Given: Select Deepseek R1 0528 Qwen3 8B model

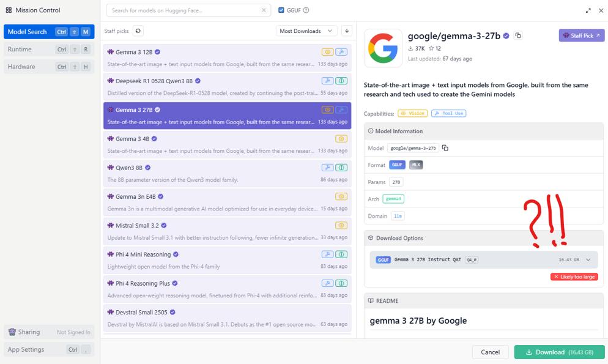Looking at the screenshot, I should tap(227, 86).
